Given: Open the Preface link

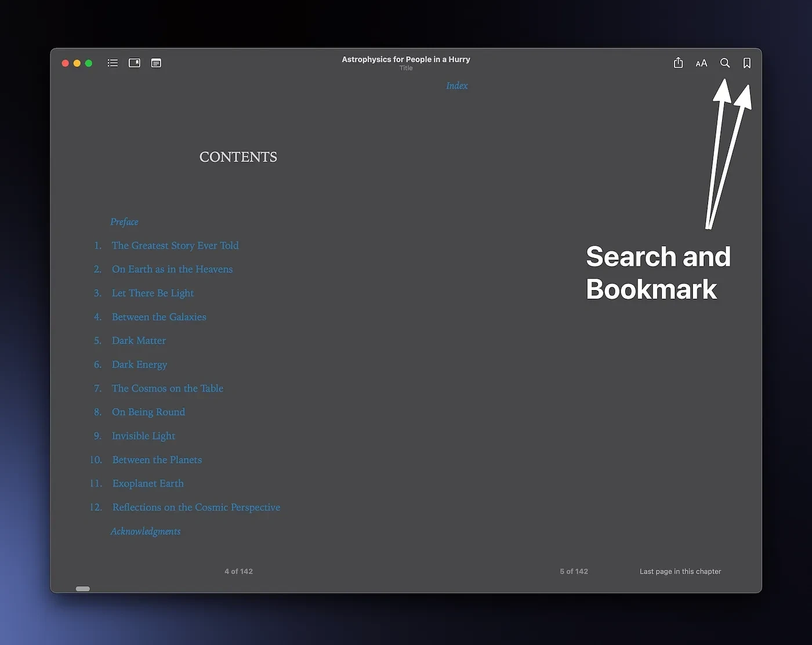Looking at the screenshot, I should click(x=124, y=222).
